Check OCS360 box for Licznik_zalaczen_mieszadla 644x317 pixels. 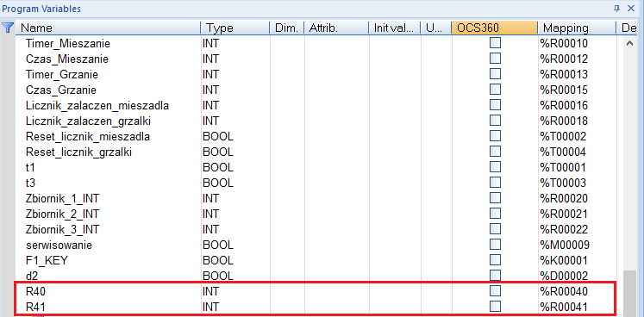pyautogui.click(x=496, y=105)
